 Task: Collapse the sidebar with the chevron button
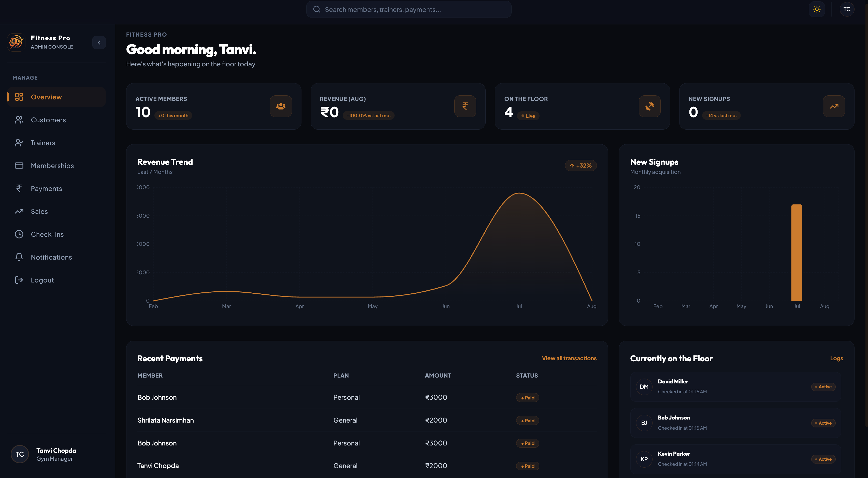click(x=99, y=42)
